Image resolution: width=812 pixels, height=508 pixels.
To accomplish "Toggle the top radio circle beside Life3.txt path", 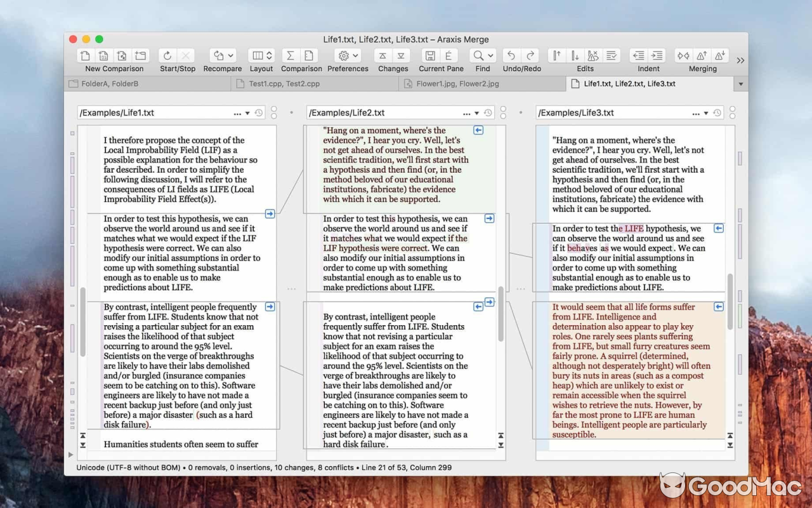I will [732, 109].
